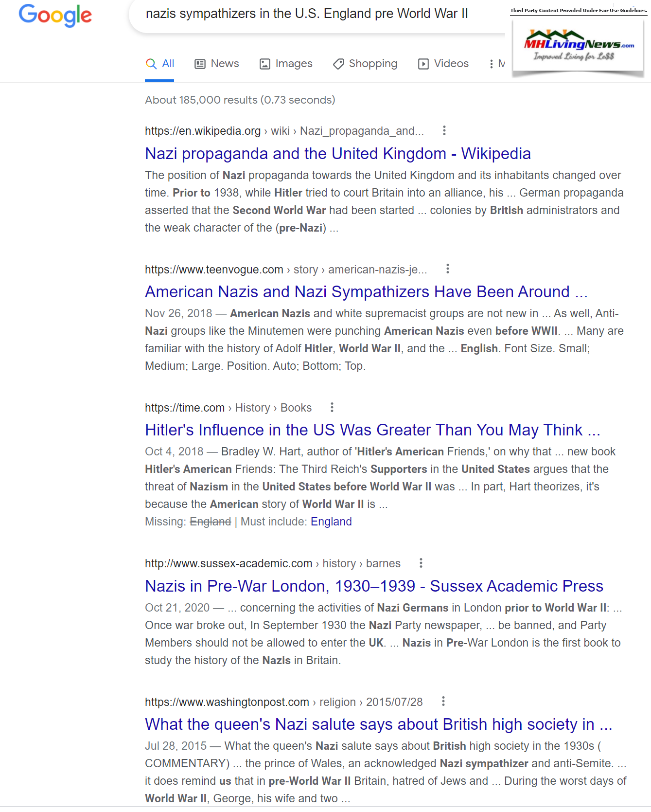The image size is (651, 812).
Task: Switch to the Images results tab
Action: tap(286, 64)
